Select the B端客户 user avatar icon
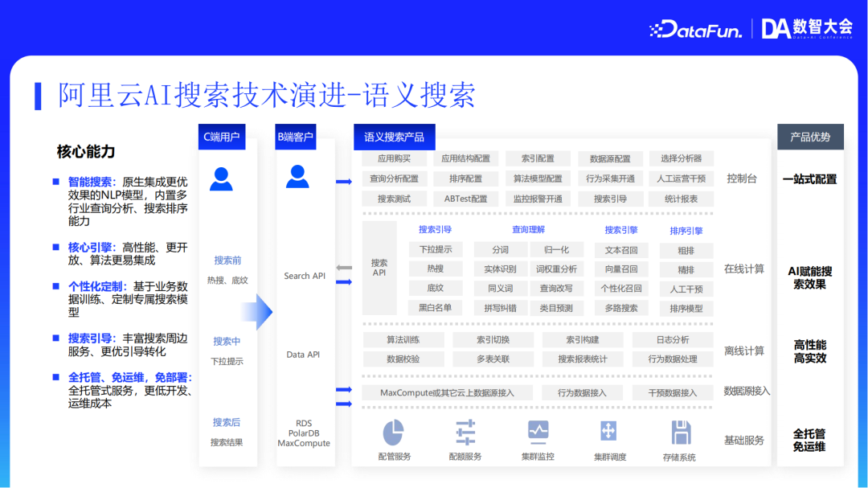The height and width of the screenshot is (488, 868). tap(297, 179)
